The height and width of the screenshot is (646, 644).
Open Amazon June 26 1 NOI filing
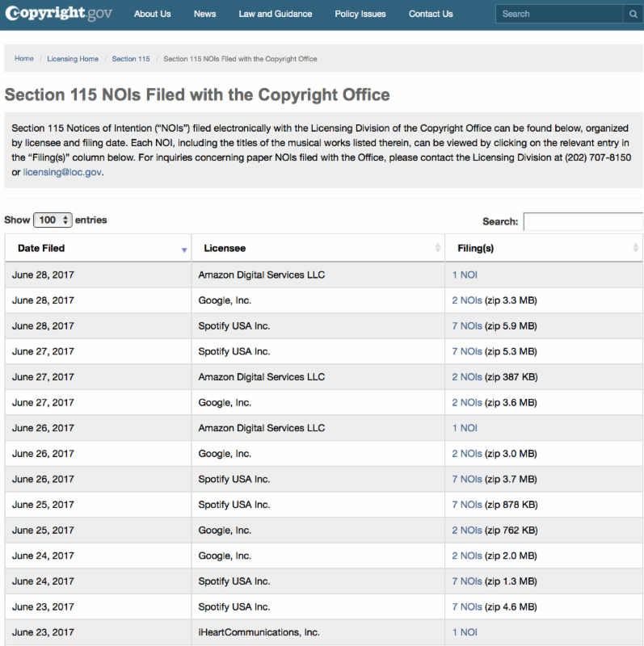coord(465,428)
